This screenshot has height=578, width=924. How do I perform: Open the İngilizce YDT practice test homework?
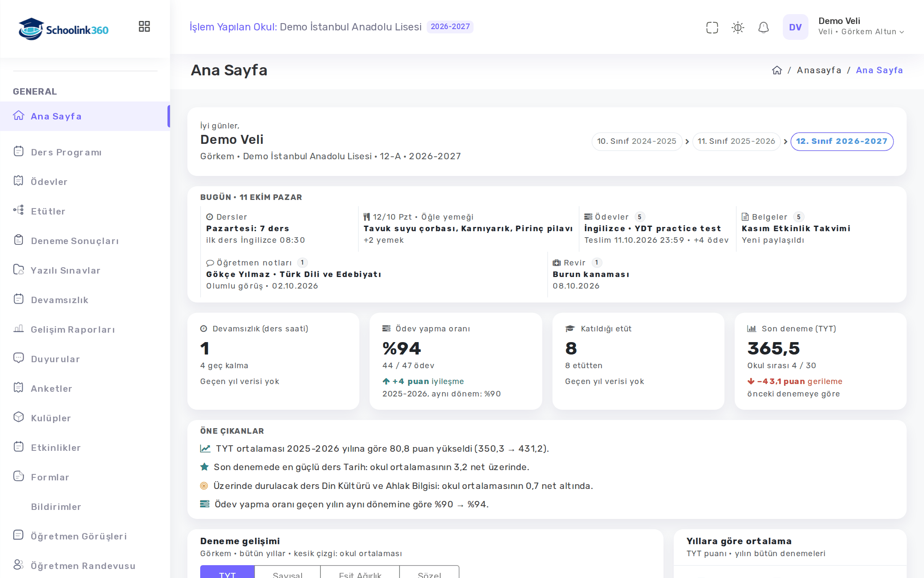tap(657, 229)
